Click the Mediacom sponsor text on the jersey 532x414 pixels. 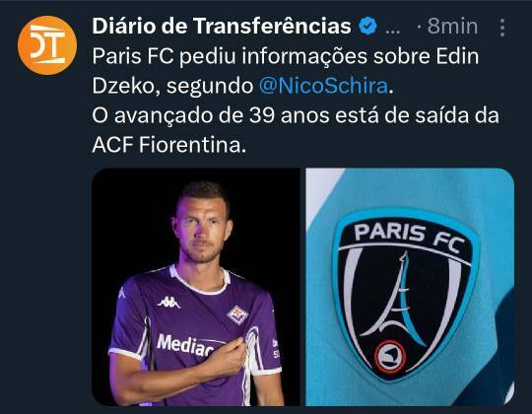(186, 345)
